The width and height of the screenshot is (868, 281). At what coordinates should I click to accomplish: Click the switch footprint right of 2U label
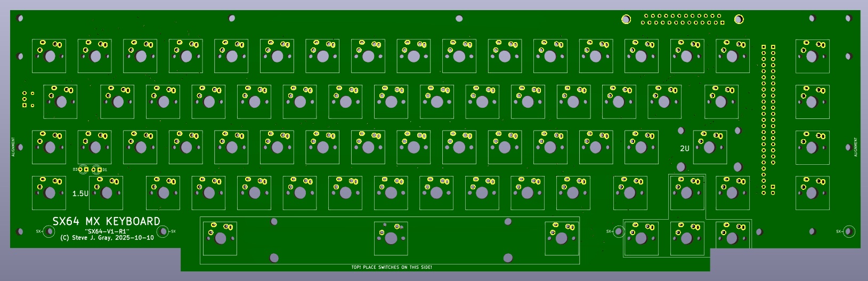coord(709,147)
